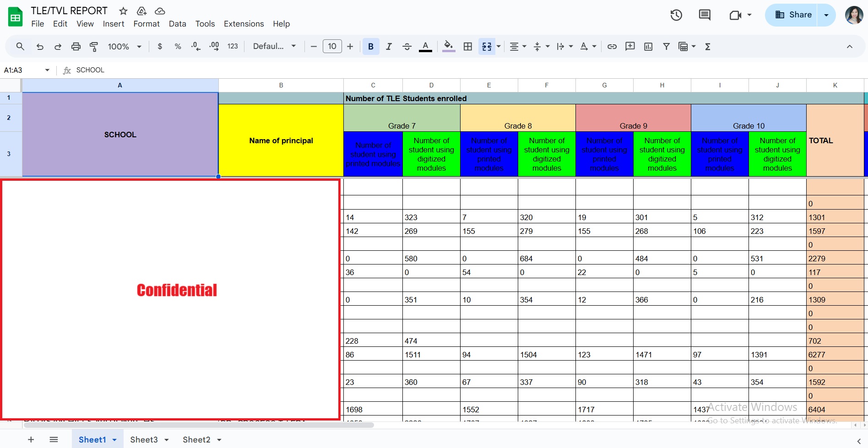Undo the last action

(x=40, y=46)
